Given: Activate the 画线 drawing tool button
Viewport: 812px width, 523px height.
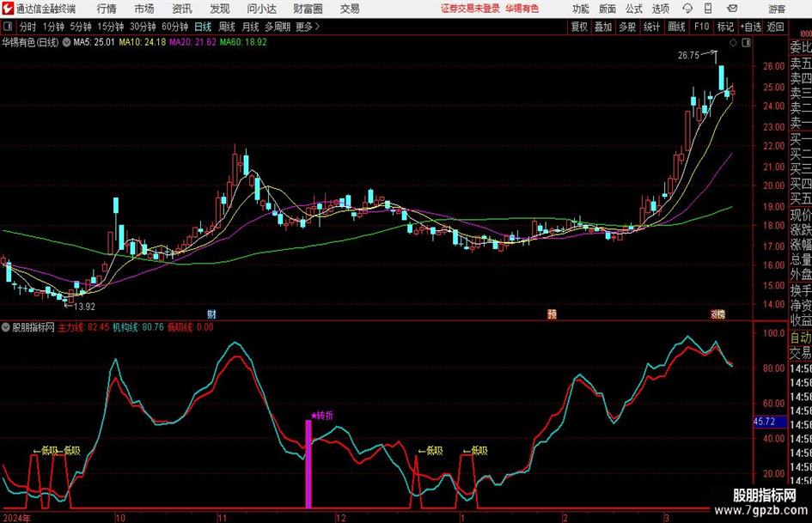Looking at the screenshot, I should click(x=677, y=27).
